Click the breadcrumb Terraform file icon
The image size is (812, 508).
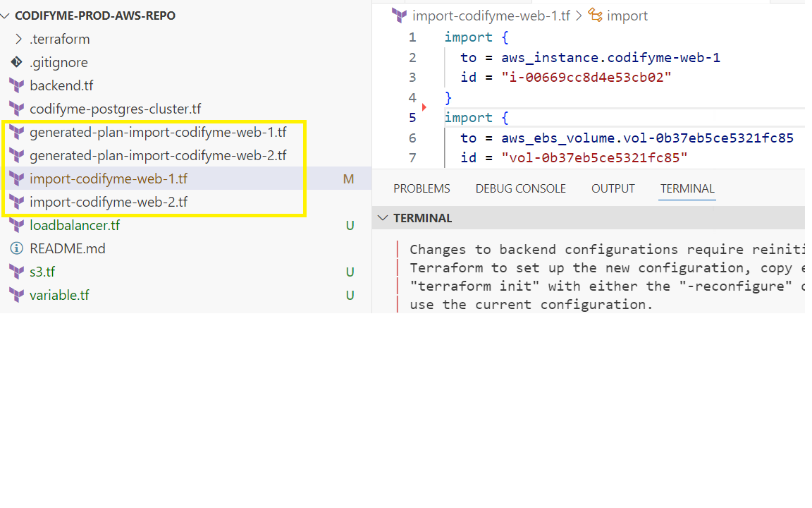coord(399,16)
